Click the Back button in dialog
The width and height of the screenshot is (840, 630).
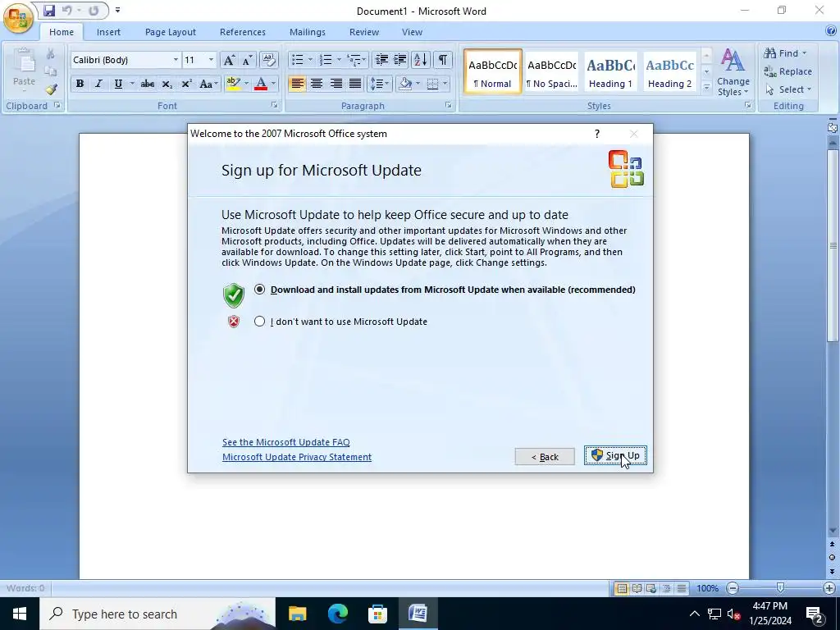coord(545,456)
